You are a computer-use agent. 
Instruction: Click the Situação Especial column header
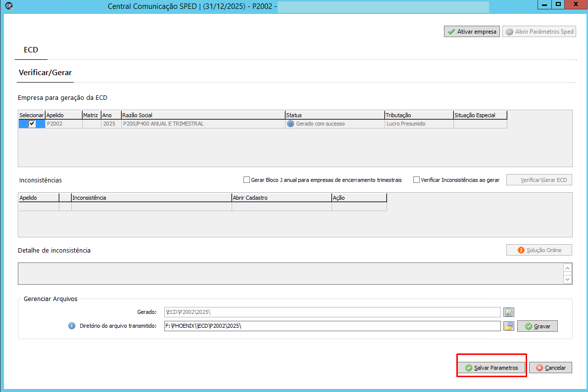click(x=480, y=115)
